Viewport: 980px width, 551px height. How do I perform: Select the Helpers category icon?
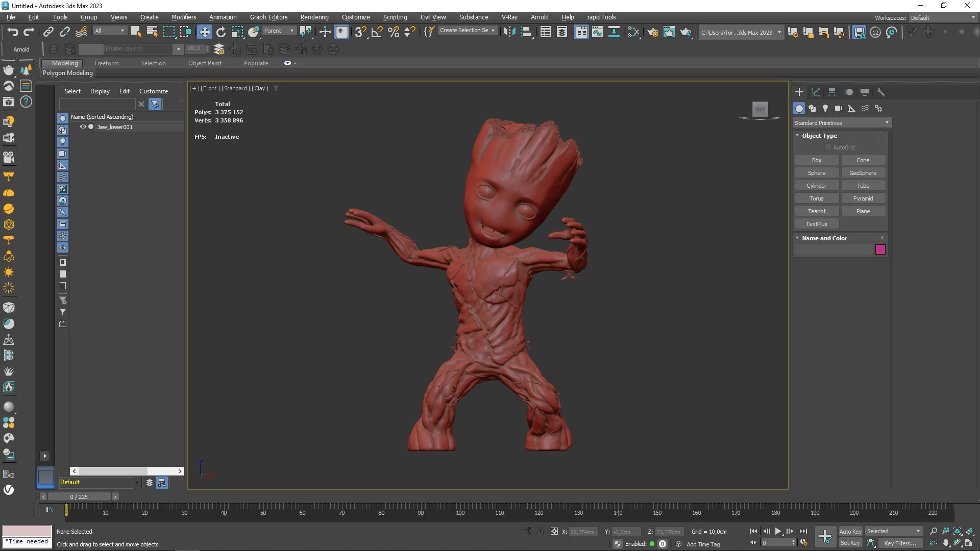pyautogui.click(x=852, y=108)
